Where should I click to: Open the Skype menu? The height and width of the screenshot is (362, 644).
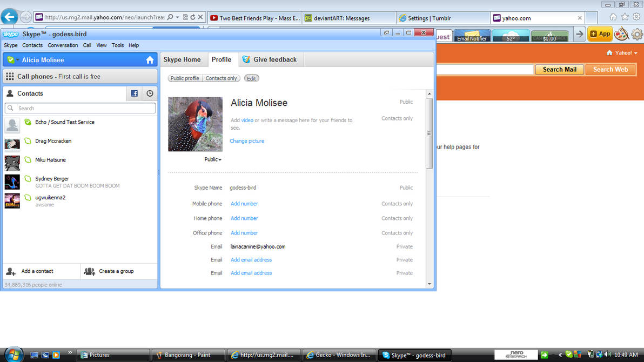[x=11, y=45]
